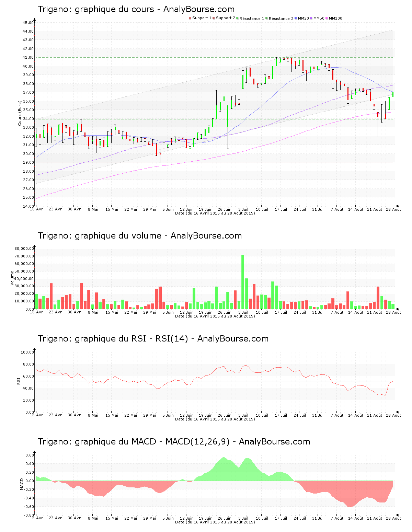Click the red support line at 29.00
412x532 pixels.
coord(215,162)
